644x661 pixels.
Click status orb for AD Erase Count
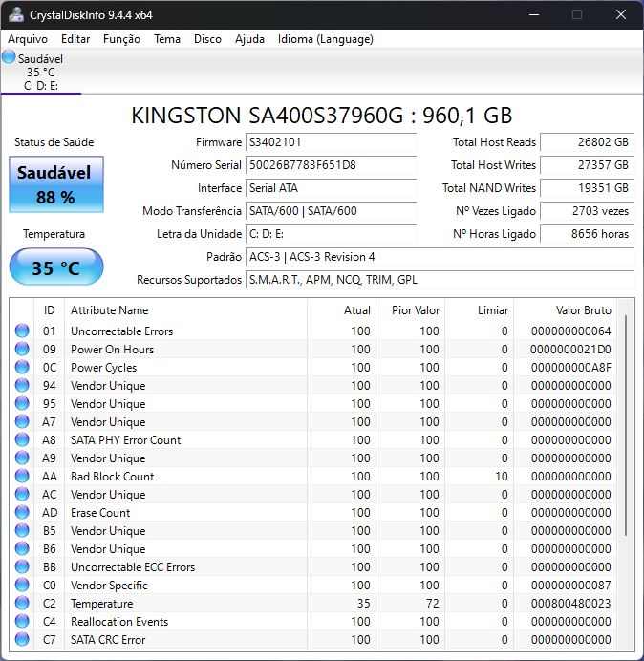coord(22,512)
